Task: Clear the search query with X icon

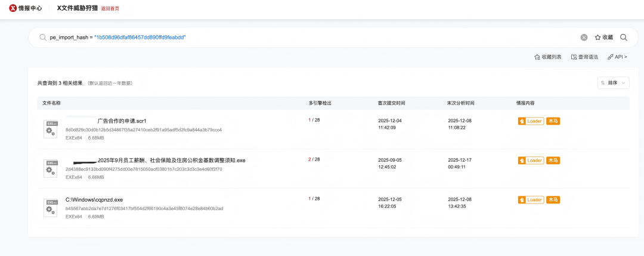Action: [x=584, y=38]
